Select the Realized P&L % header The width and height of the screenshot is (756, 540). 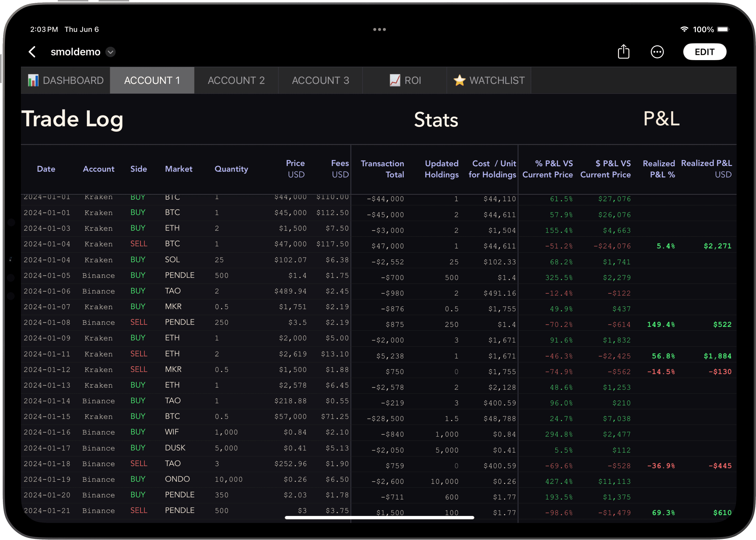658,169
